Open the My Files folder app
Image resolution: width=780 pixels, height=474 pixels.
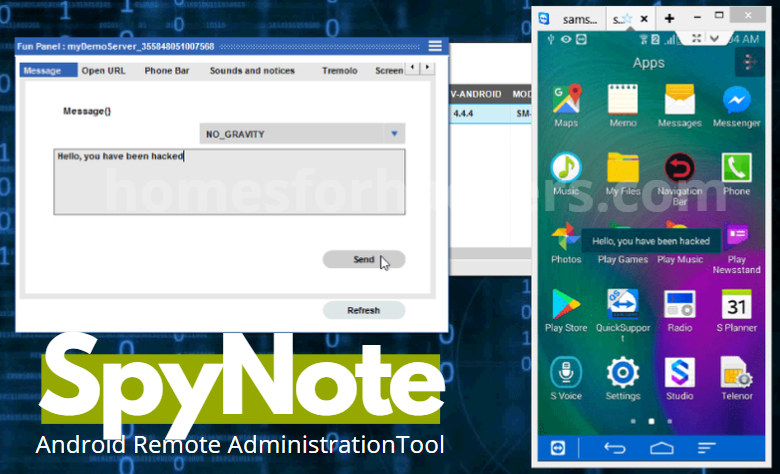coord(623,168)
